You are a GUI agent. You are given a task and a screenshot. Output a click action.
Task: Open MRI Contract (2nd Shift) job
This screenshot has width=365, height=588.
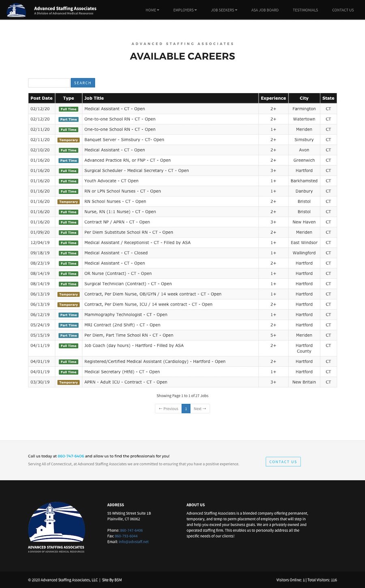122,325
